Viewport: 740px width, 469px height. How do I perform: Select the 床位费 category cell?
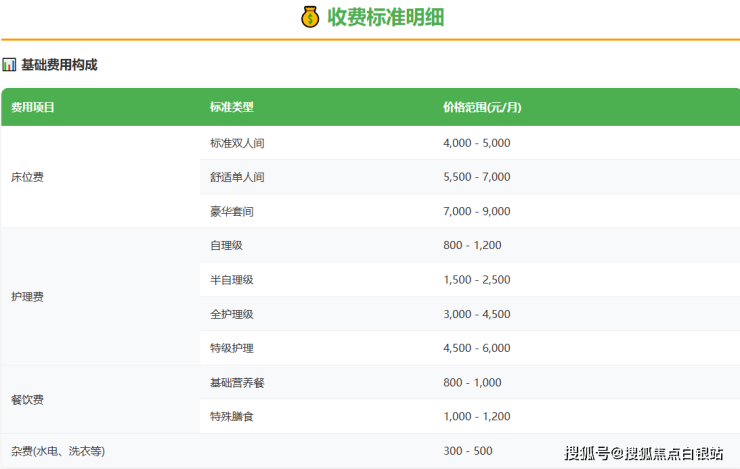point(27,177)
